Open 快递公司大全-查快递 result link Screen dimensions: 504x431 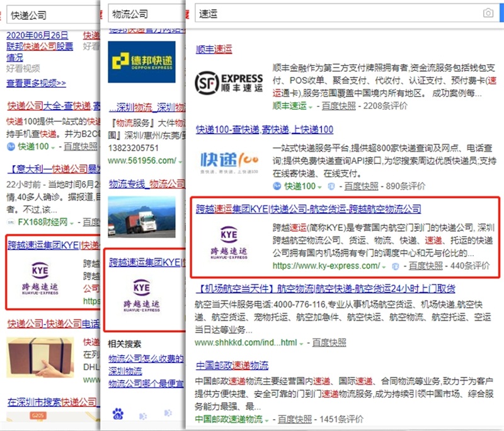coord(54,106)
